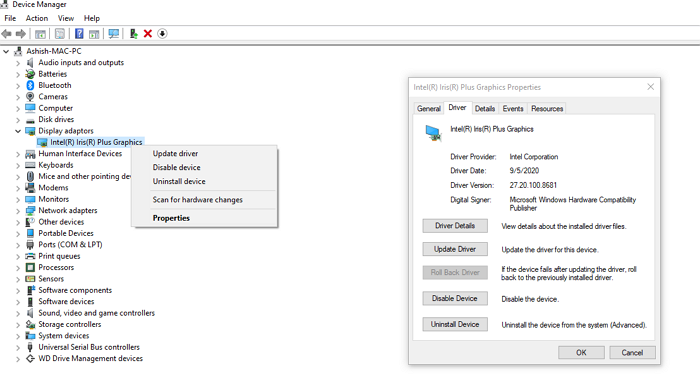The width and height of the screenshot is (700, 380).
Task: Select the Other devices tree item
Action: click(61, 222)
